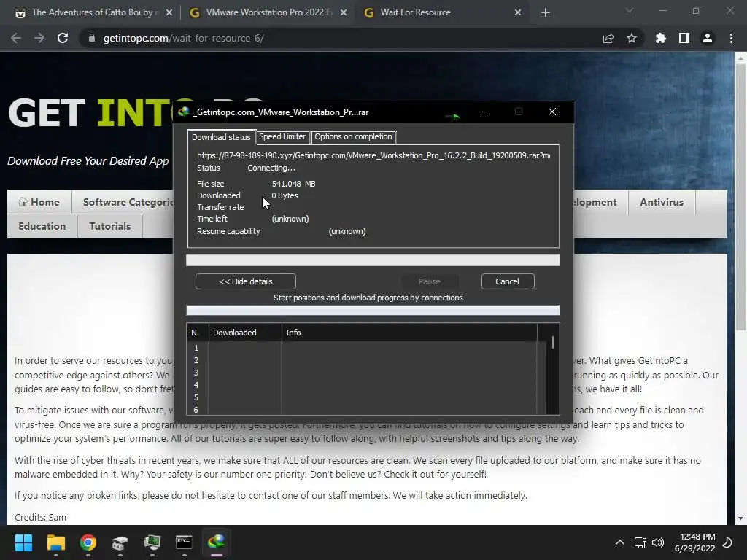Image resolution: width=747 pixels, height=560 pixels.
Task: Open the clock showing 12:48 PM
Action: (695, 542)
